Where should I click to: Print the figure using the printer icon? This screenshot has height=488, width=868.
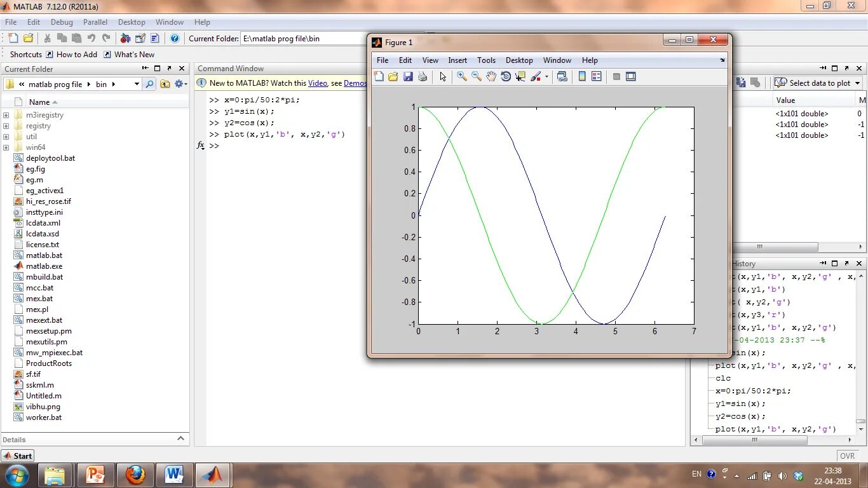[423, 76]
